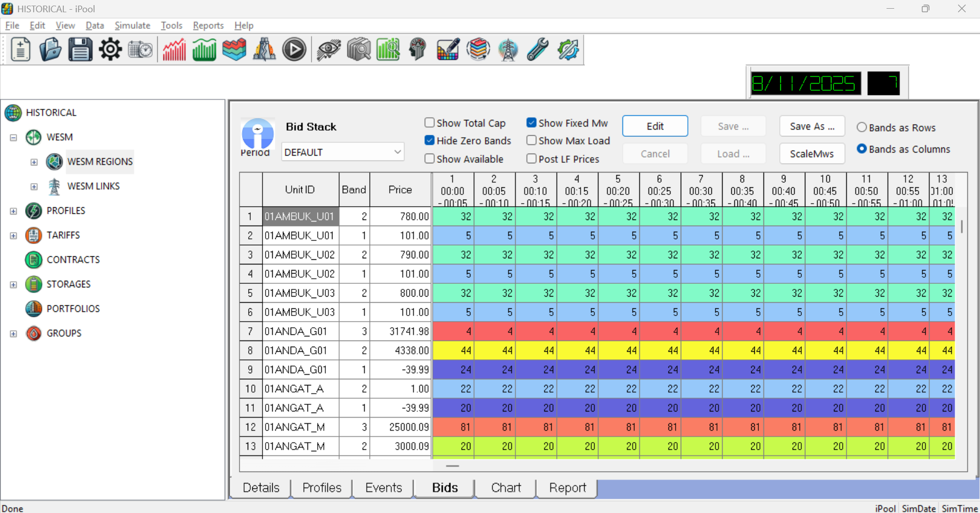Select the calendar and clock toolbar icon
Viewport: 980px width, 513px height.
(140, 49)
